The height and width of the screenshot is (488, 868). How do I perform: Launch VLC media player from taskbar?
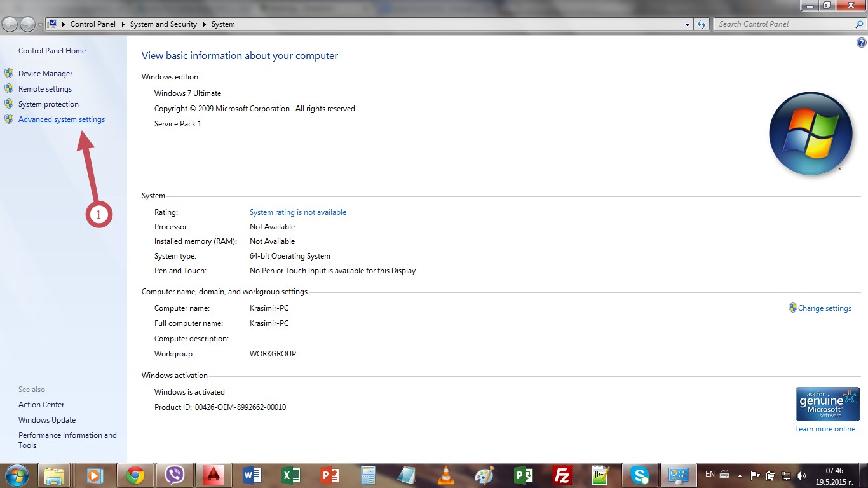pyautogui.click(x=446, y=475)
